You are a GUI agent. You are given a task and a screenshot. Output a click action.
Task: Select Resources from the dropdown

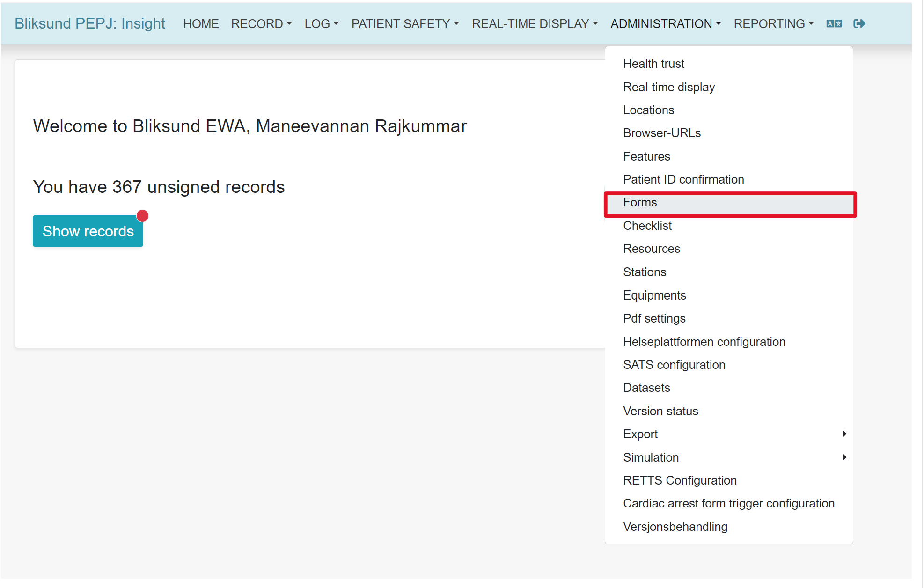[x=729, y=249]
